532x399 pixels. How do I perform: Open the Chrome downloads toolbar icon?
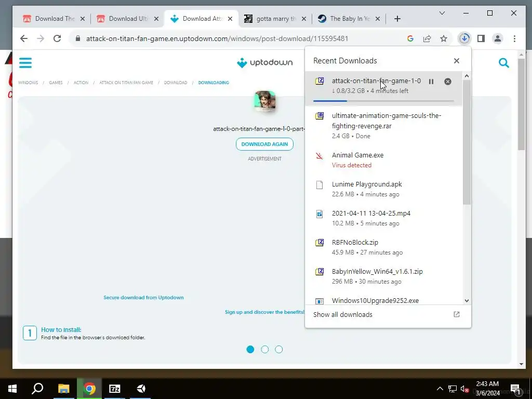pos(464,38)
